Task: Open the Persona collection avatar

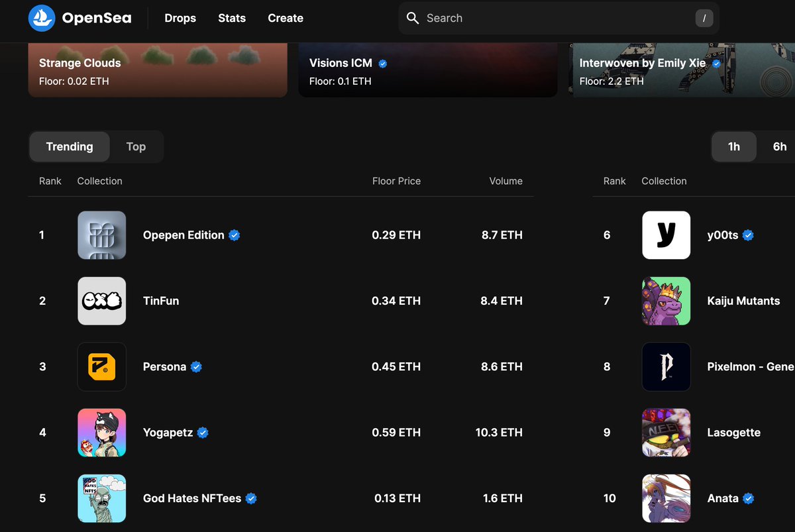Action: (x=101, y=366)
